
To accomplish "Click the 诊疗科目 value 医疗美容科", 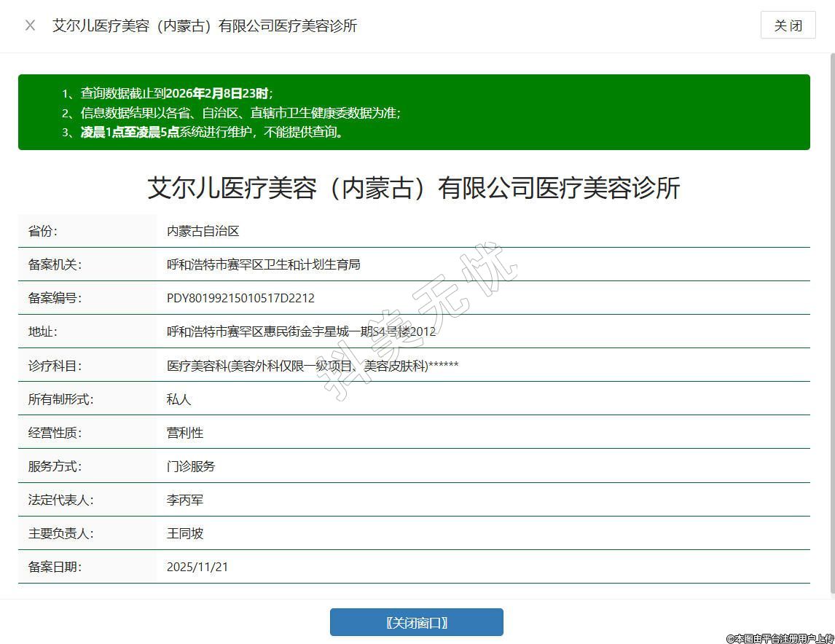I will 313,366.
